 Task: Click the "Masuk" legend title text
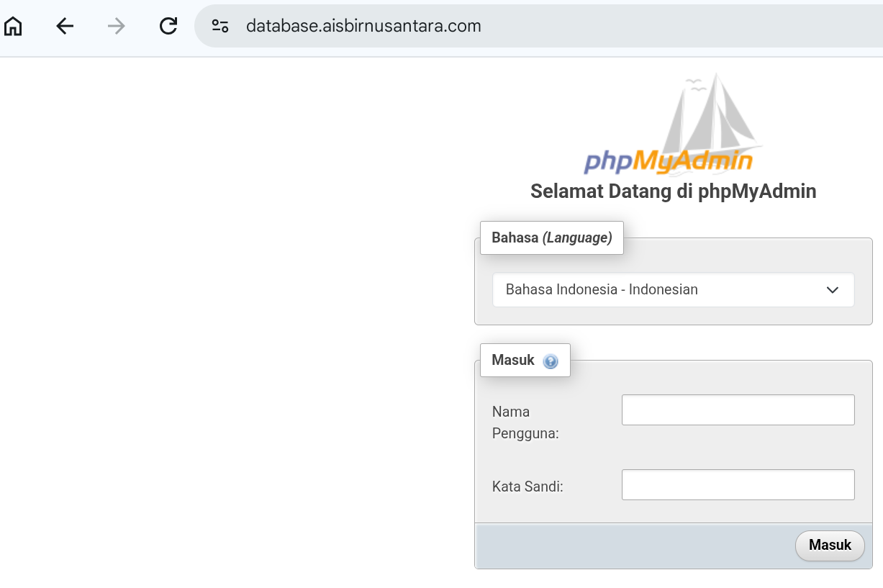pos(513,361)
